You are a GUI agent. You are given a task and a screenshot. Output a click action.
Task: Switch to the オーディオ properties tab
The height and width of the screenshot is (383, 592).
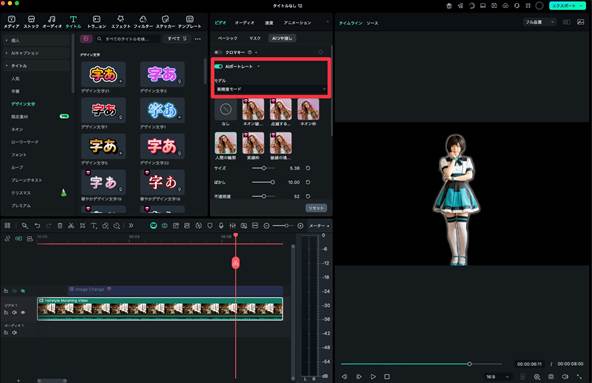tap(245, 23)
